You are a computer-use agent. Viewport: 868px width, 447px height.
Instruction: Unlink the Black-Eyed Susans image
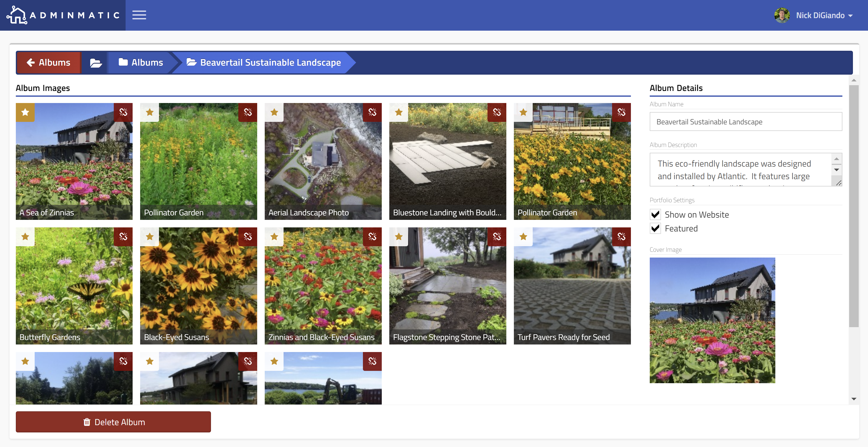click(248, 237)
